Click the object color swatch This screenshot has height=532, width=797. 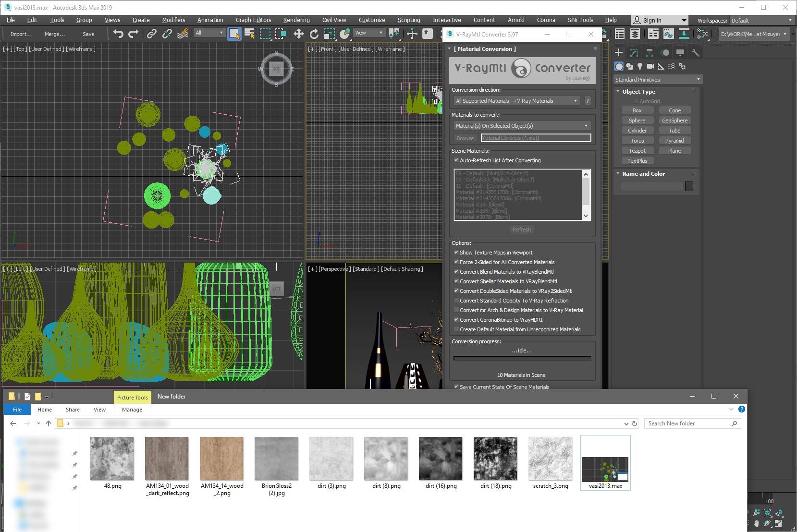click(689, 186)
